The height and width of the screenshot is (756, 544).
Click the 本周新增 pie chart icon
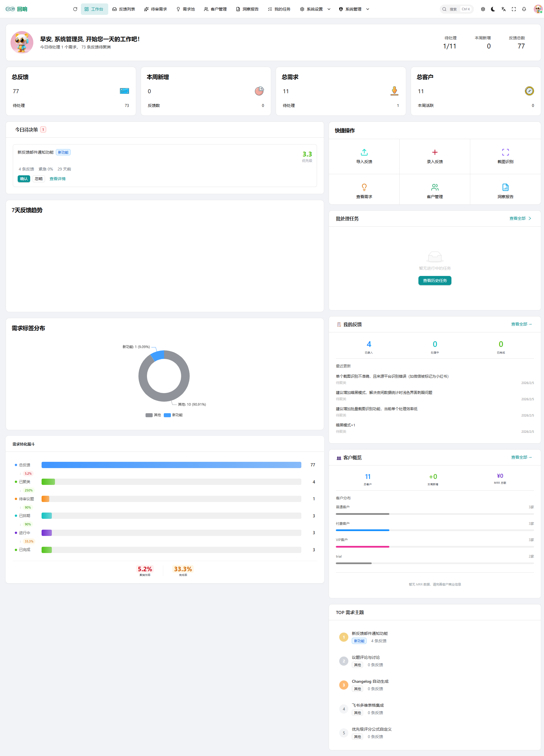(259, 91)
